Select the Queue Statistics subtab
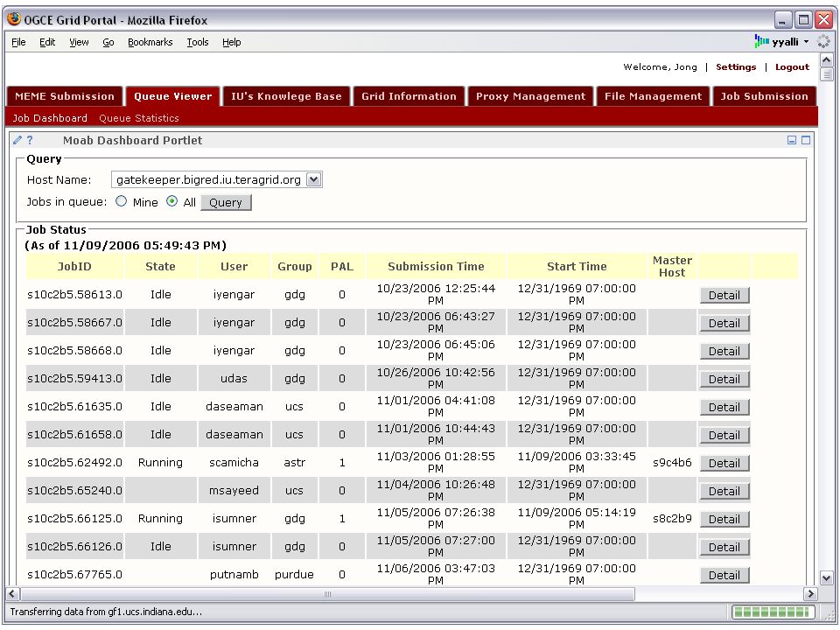The width and height of the screenshot is (840, 630). point(139,118)
